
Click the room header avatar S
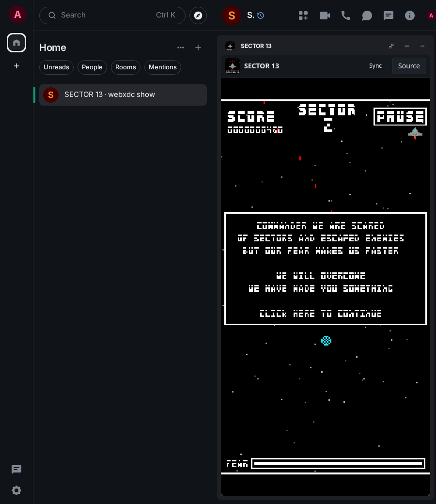click(232, 16)
